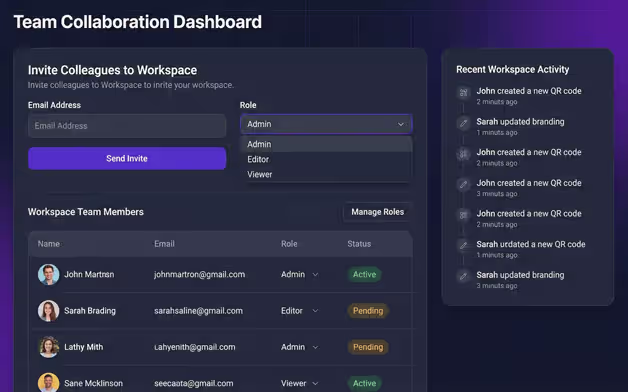Choose Viewer option in the open Role list
Screen dimensions: 628x392
326,175
